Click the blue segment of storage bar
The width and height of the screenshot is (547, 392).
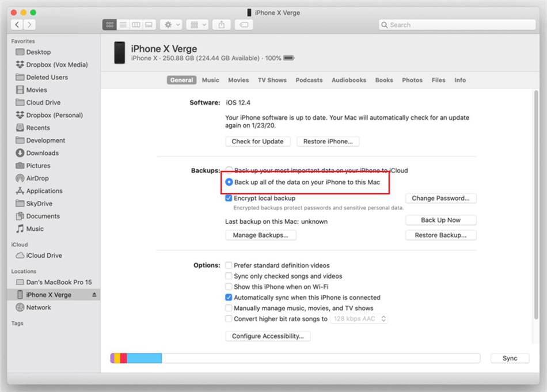click(x=144, y=358)
